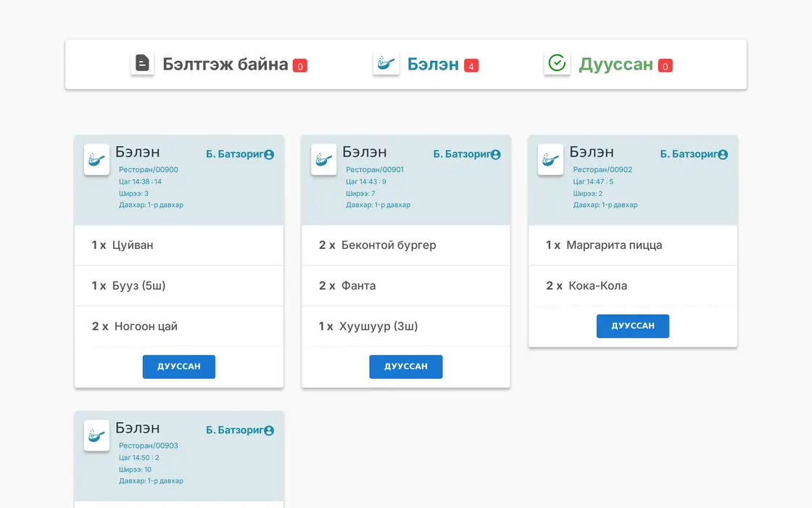Select the 2 x Кока-Кола row
This screenshot has height=508, width=812.
click(x=633, y=286)
